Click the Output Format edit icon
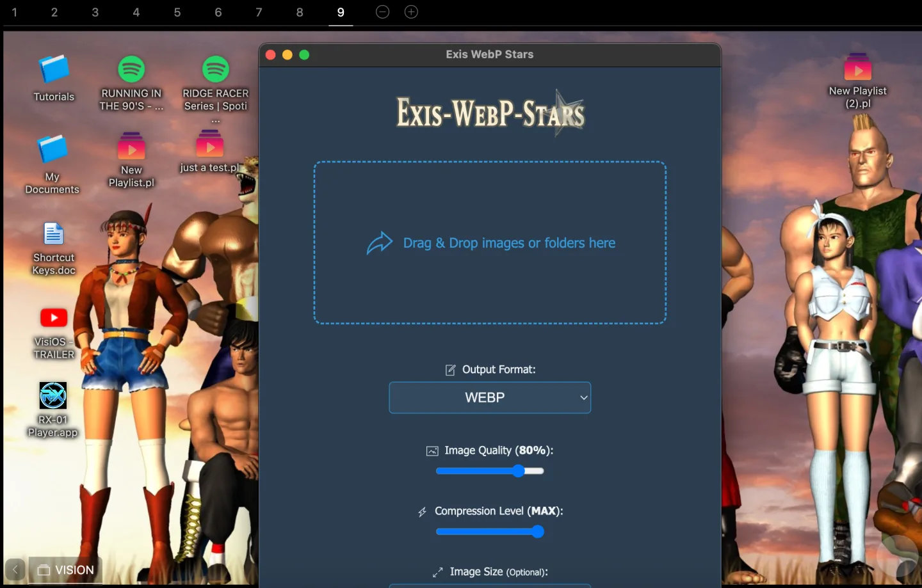 click(x=451, y=370)
